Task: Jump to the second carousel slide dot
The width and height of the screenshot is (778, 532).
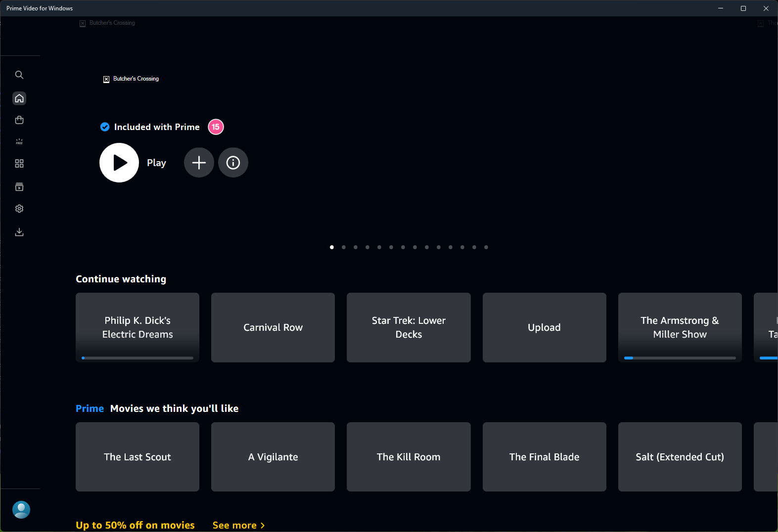Action: (344, 247)
